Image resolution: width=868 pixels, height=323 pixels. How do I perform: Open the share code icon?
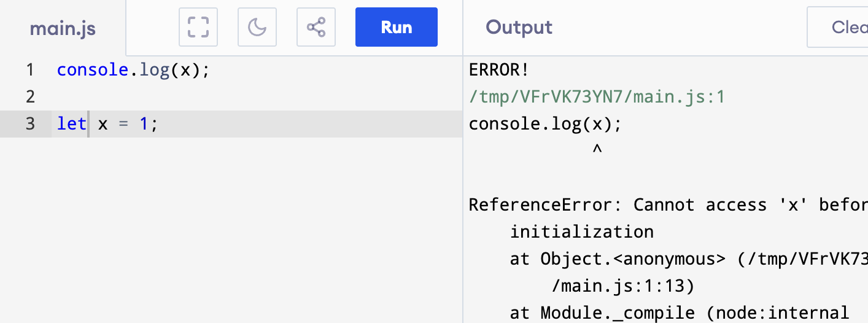pos(316,27)
